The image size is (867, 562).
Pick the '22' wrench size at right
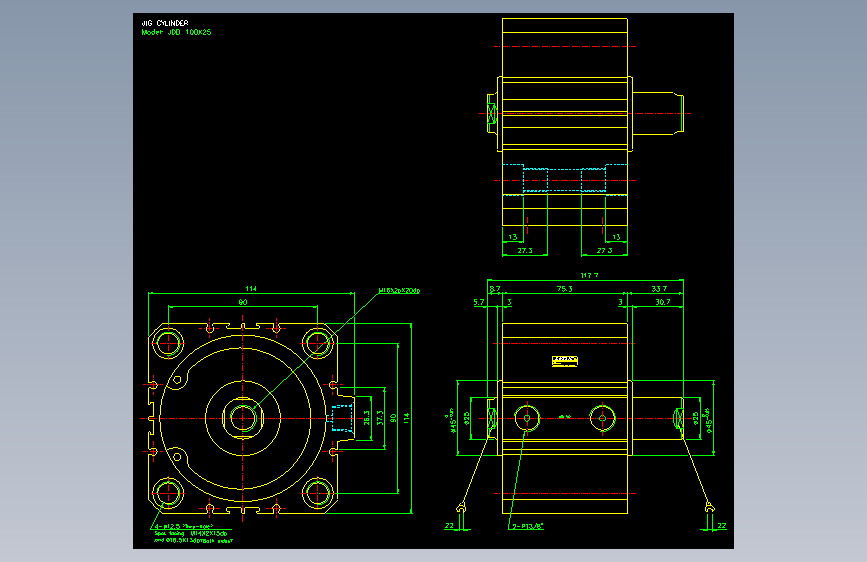coord(722,525)
